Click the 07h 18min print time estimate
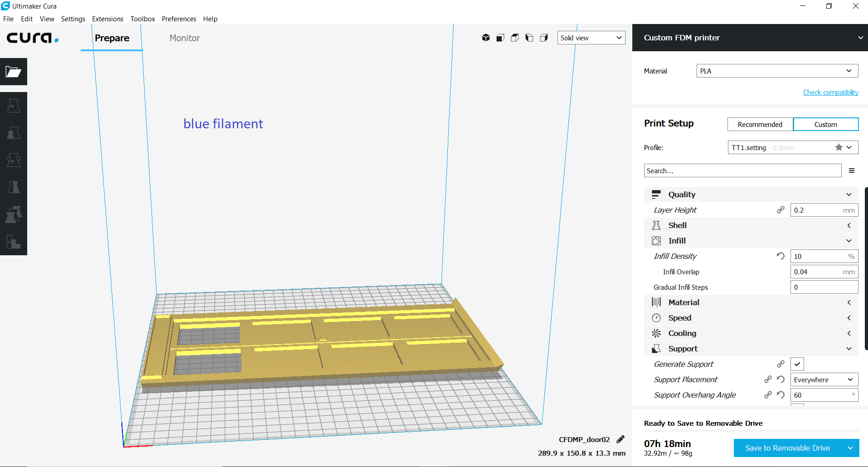The width and height of the screenshot is (868, 467). [667, 443]
